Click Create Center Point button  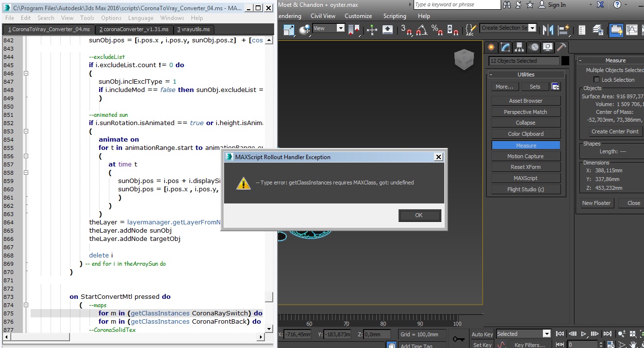[x=615, y=131]
